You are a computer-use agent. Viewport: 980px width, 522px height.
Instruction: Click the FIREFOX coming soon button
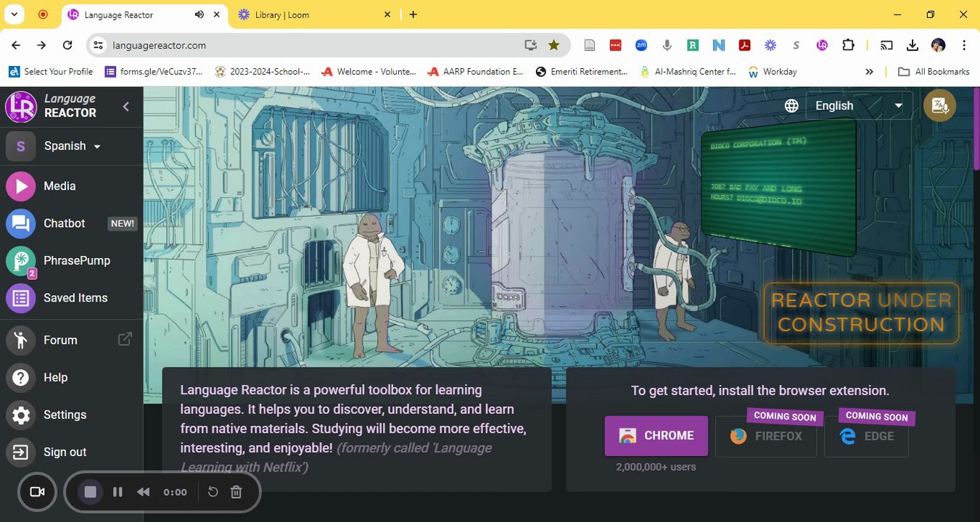pyautogui.click(x=766, y=436)
